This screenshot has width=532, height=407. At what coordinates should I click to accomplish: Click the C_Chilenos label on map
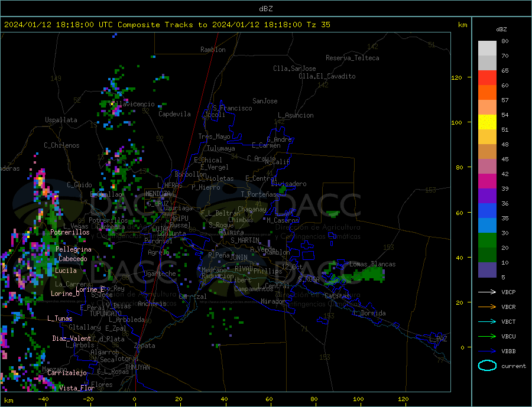click(x=61, y=145)
